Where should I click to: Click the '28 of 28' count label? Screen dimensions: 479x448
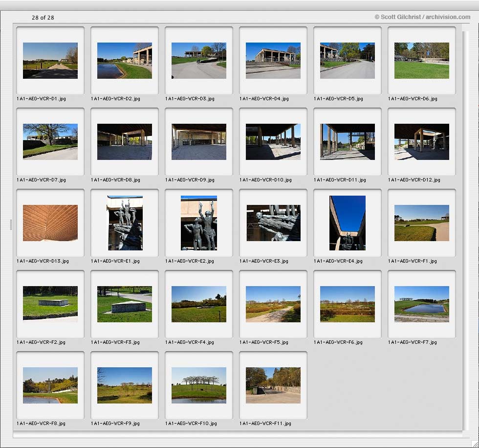(43, 18)
